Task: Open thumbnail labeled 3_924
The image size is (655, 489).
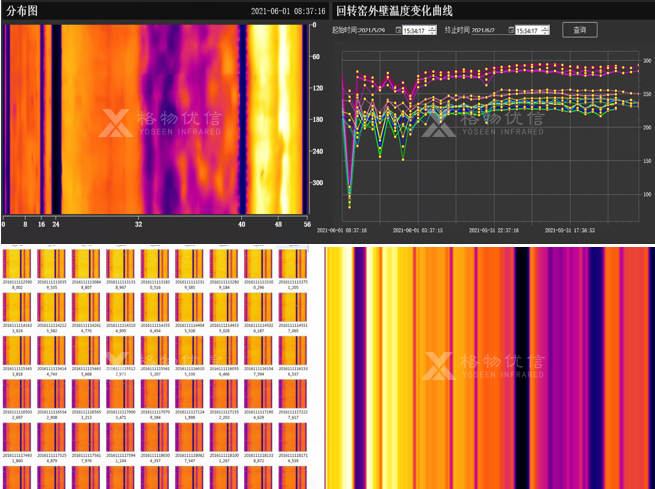Action: [17, 307]
